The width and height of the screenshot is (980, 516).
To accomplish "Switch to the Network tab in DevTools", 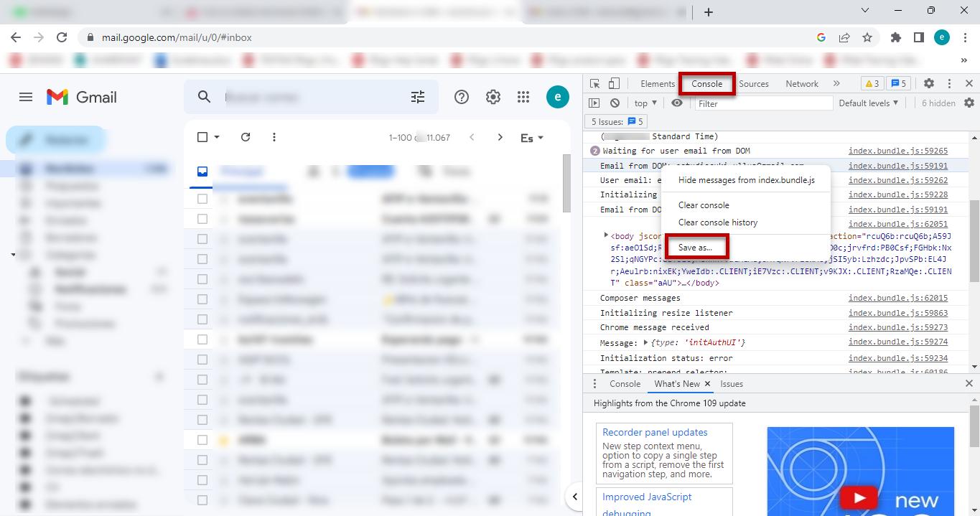I will pyautogui.click(x=801, y=83).
